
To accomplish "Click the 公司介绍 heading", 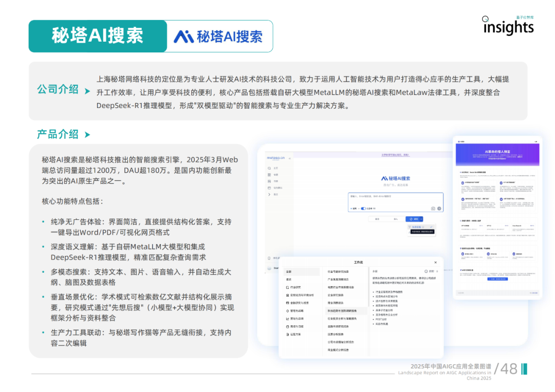I will pos(58,89).
